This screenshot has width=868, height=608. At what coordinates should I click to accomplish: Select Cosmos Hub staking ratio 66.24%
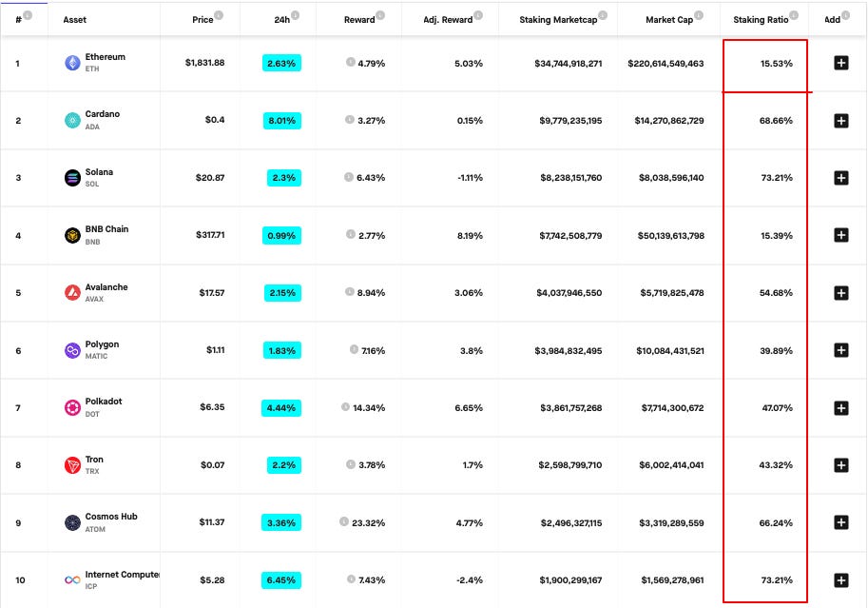click(x=776, y=523)
